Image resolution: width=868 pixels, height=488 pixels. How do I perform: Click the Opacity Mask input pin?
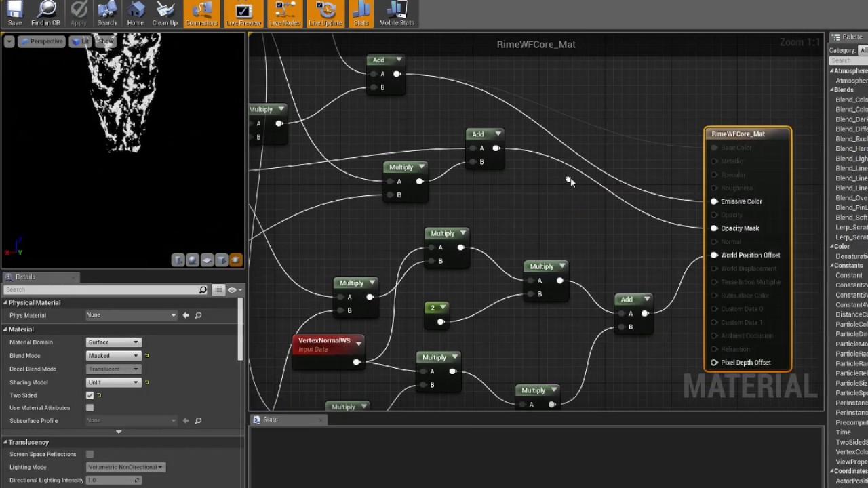point(714,228)
